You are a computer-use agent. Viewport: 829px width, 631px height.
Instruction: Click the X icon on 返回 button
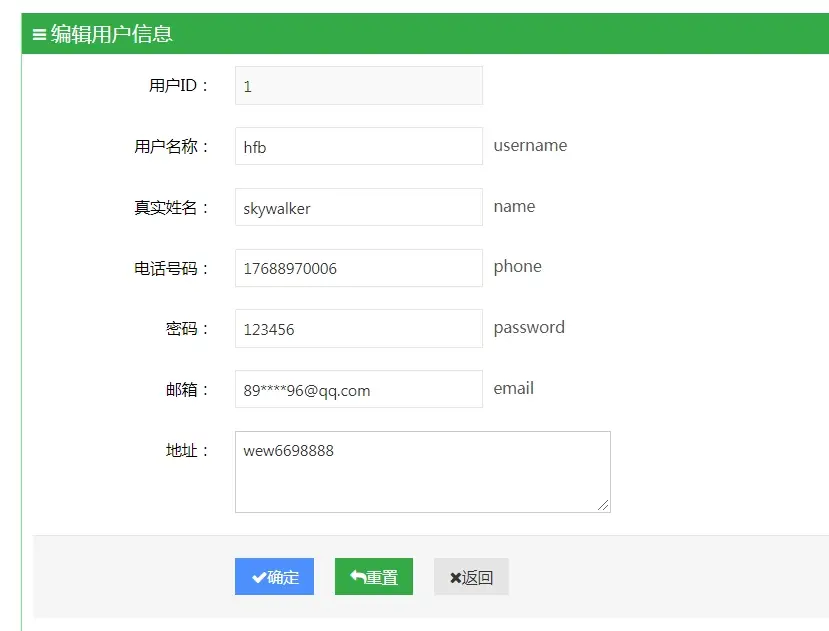(455, 578)
